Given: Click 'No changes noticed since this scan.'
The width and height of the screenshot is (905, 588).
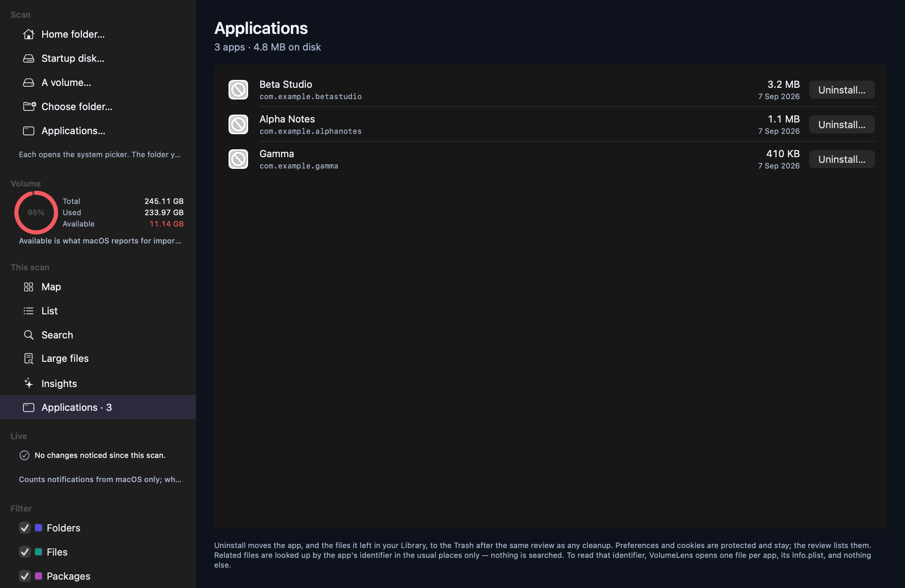Looking at the screenshot, I should point(100,455).
